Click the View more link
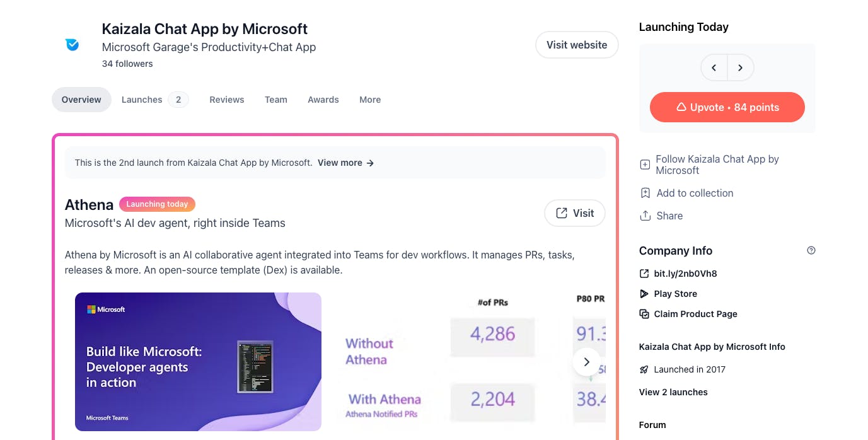The image size is (868, 440). coord(346,163)
